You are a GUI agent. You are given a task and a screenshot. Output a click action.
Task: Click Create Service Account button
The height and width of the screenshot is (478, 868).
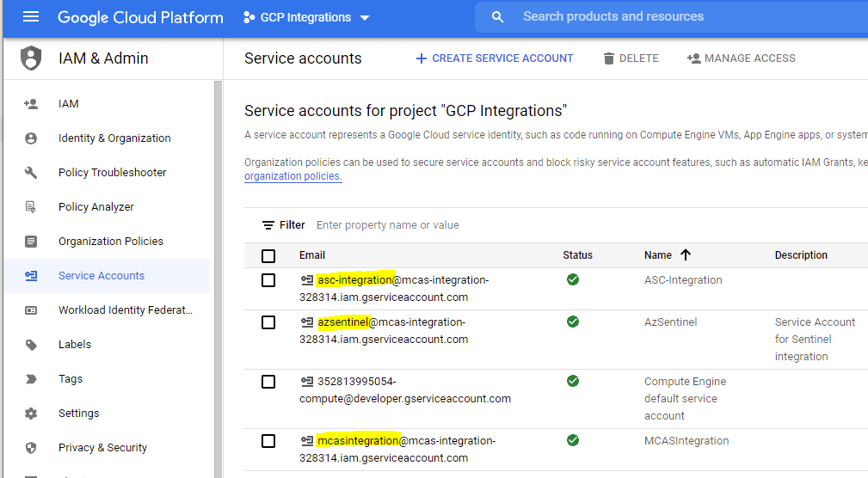coord(494,58)
